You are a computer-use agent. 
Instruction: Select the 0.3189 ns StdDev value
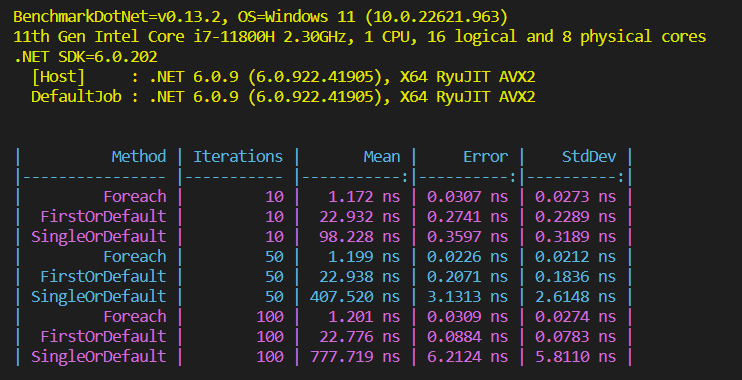coord(575,236)
